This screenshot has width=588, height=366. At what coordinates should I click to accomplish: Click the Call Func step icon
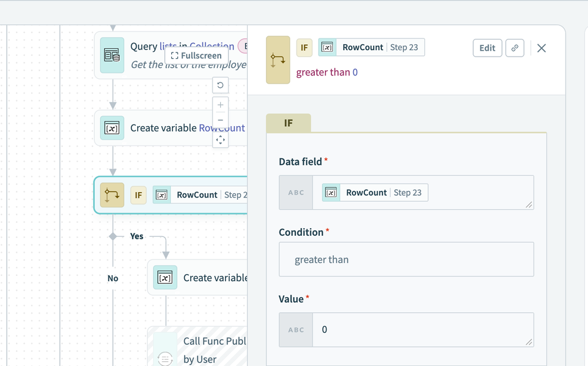point(165,358)
